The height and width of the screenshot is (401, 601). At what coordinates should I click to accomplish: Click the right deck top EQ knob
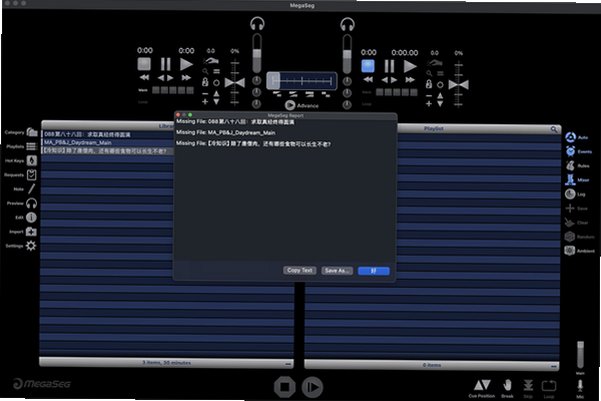click(x=347, y=81)
